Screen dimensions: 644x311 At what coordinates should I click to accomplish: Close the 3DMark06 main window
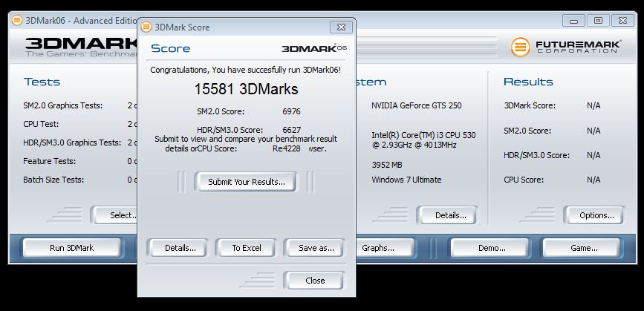622,21
